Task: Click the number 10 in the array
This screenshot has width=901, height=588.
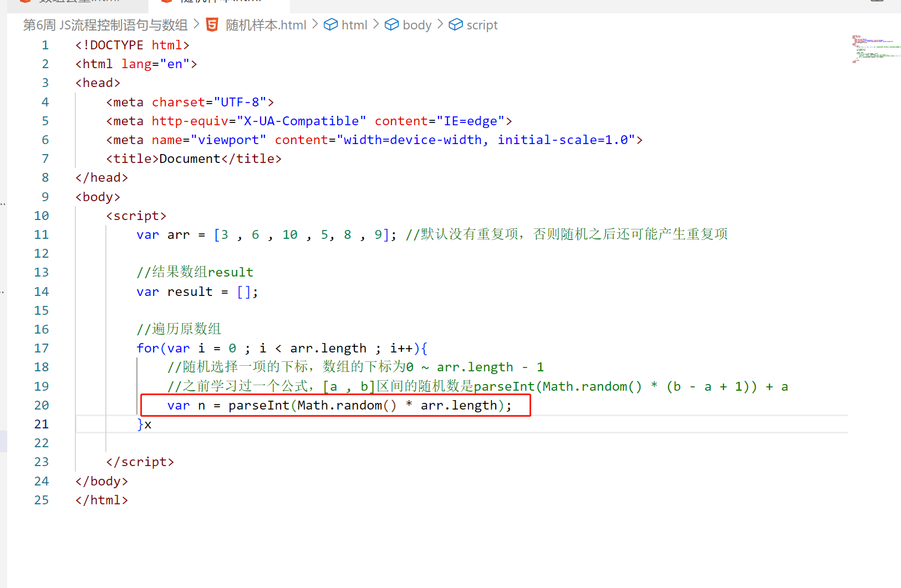Action: coord(290,234)
